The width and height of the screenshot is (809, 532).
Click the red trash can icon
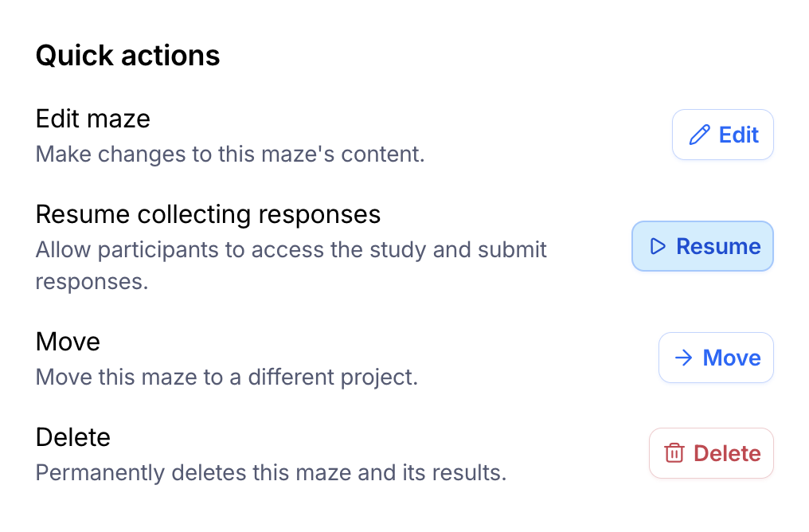[674, 454]
